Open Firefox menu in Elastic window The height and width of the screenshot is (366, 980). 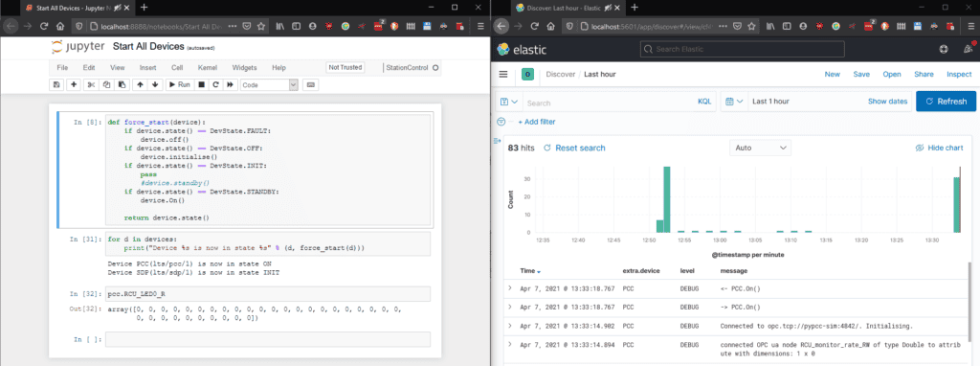(x=970, y=27)
